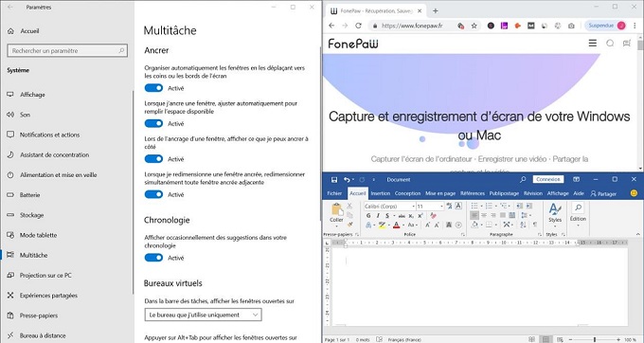The image size is (644, 343).
Task: Click the Connexion button in Word
Action: [548, 179]
